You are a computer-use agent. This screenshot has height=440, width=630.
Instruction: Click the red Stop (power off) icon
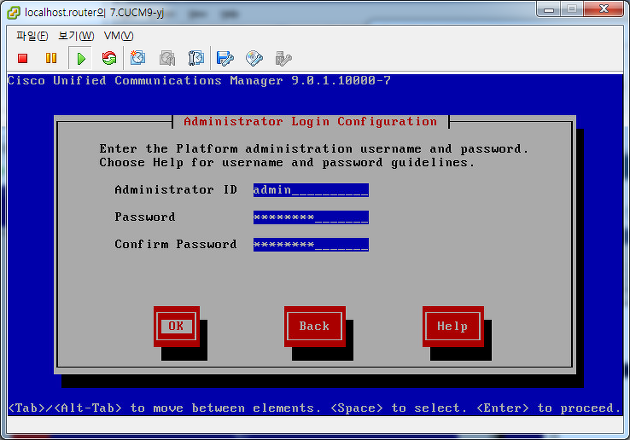(22, 59)
